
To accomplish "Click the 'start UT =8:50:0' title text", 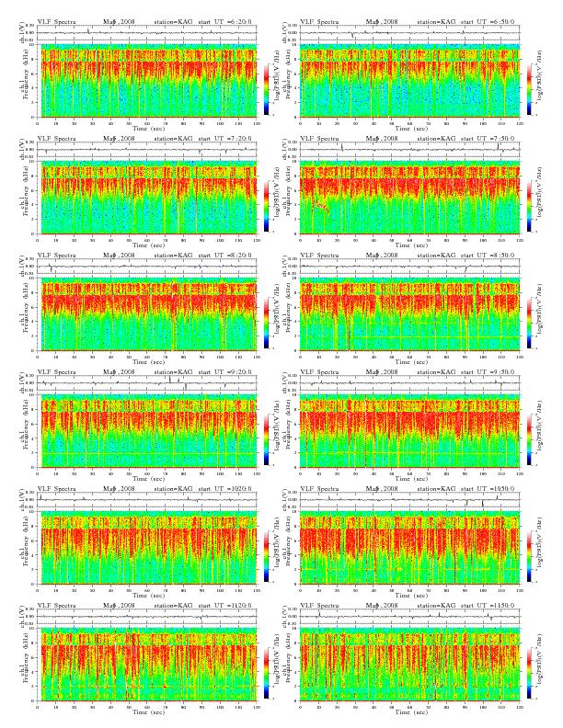I will 488,255.
